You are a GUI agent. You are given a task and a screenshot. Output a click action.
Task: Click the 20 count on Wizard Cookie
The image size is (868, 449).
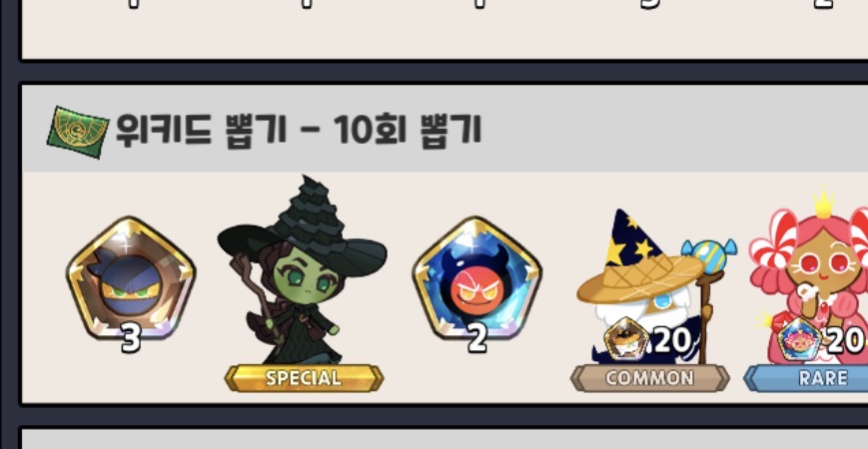pyautogui.click(x=672, y=340)
